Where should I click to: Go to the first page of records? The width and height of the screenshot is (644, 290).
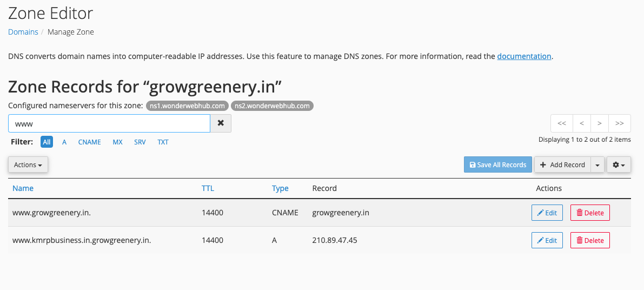click(561, 123)
